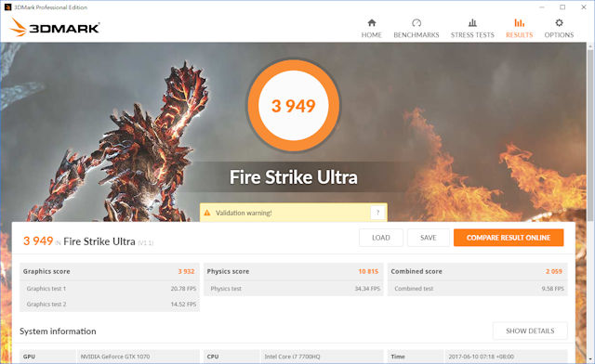This screenshot has height=364, width=595.
Task: Click the SAVE button
Action: (x=429, y=238)
